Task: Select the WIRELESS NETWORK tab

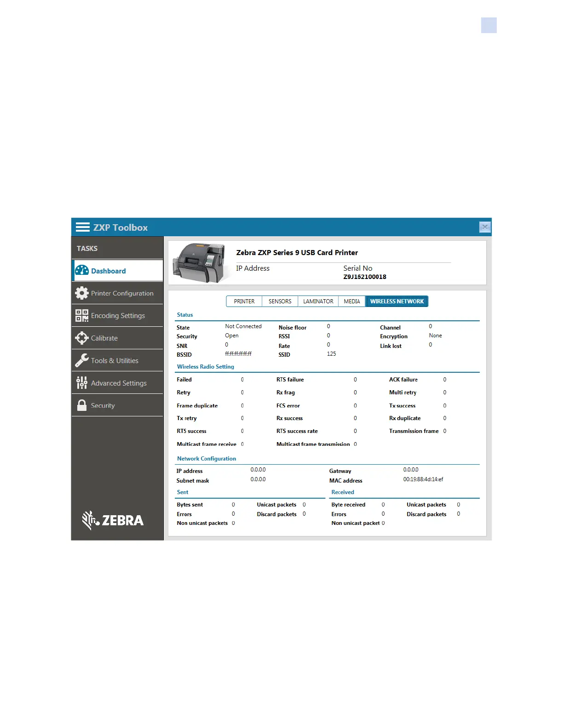Action: click(397, 301)
